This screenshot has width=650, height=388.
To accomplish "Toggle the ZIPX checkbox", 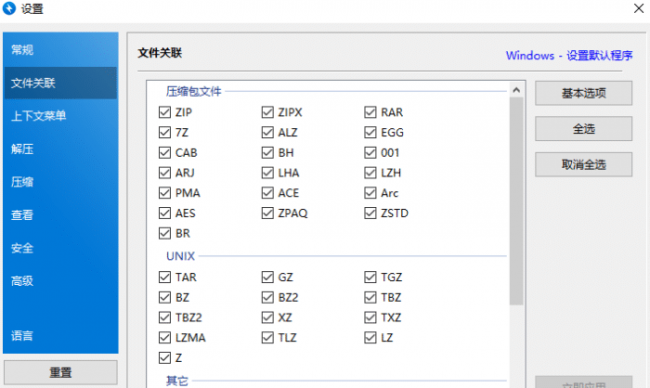I will [267, 112].
